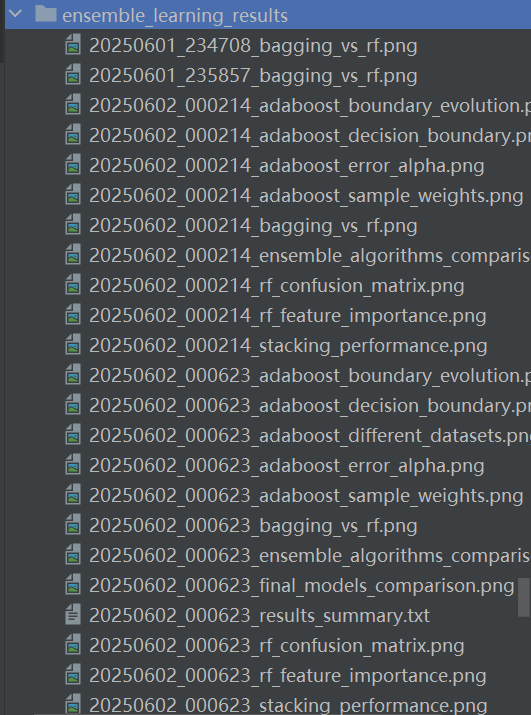Select 20250602_000623_adaboost_sample_weights.png
The image size is (531, 715).
306,496
